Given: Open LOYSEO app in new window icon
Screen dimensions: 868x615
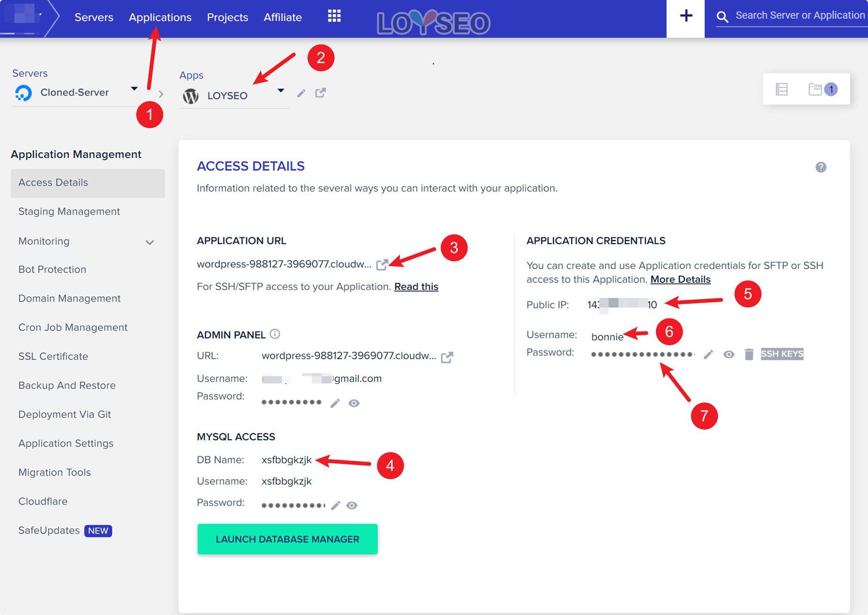Looking at the screenshot, I should 321,93.
